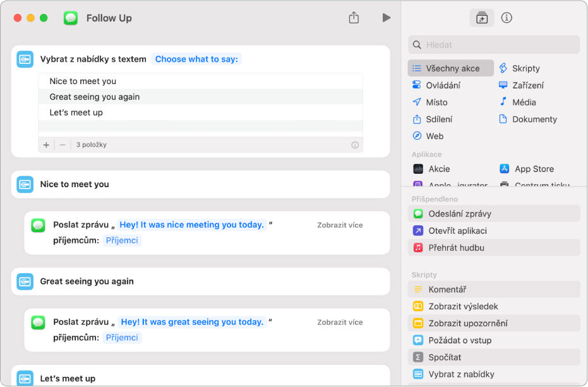The width and height of the screenshot is (588, 387).
Task: Expand first message with Zobrazit více
Action: point(340,225)
